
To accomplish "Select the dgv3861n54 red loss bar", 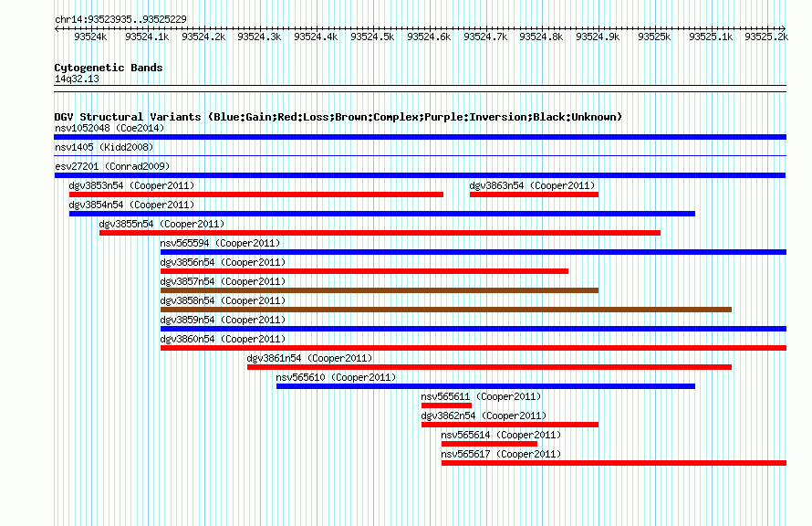I will 489,367.
